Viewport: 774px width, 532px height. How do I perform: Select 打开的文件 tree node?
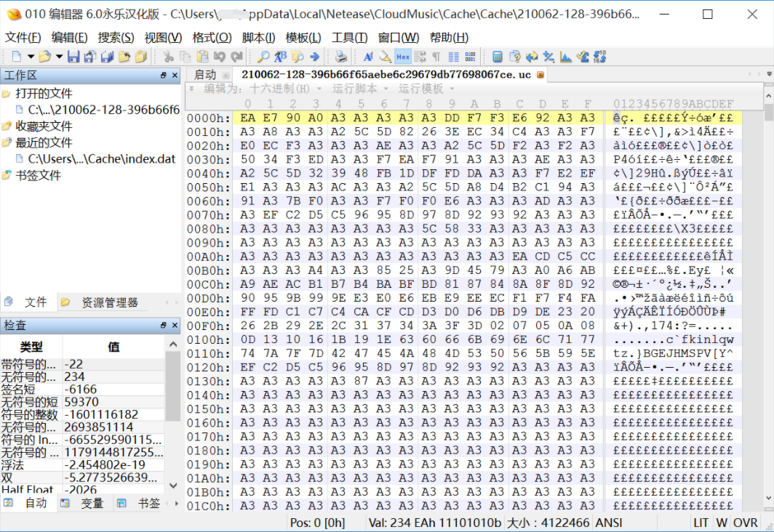point(44,93)
